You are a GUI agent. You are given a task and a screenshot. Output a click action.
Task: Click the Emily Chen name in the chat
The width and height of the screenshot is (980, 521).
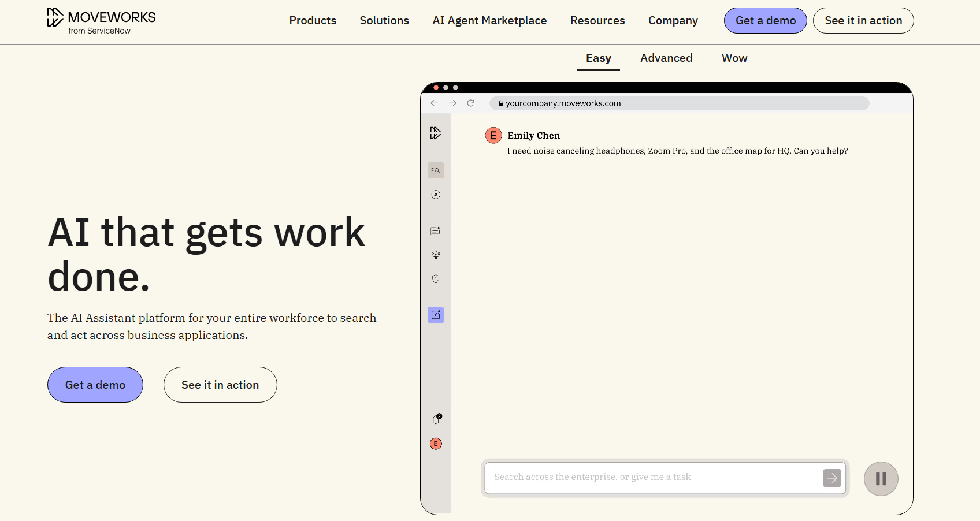point(534,136)
